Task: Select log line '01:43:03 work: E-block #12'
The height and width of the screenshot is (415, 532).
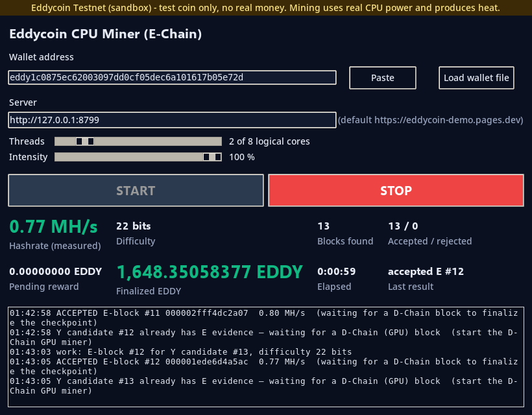Action: 180,352
